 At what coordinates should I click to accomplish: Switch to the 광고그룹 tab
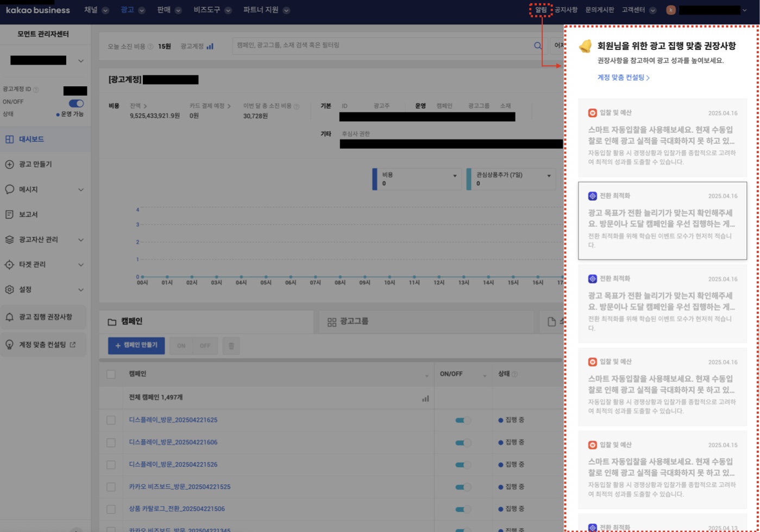tap(354, 322)
